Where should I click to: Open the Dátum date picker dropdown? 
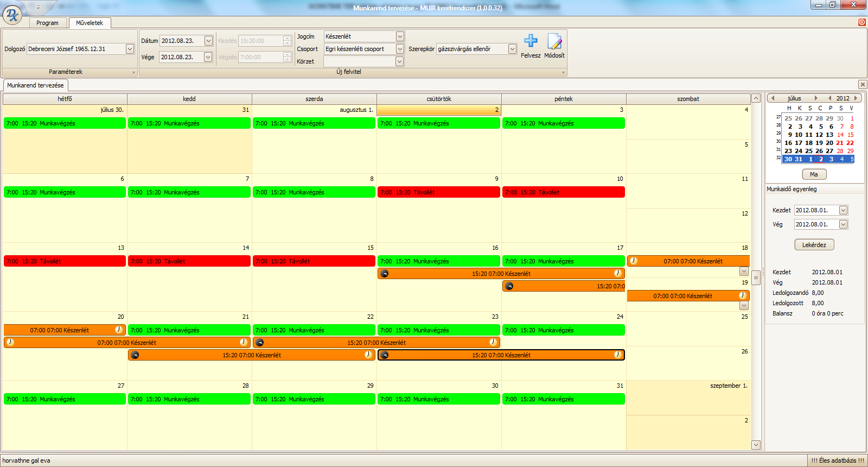pyautogui.click(x=208, y=41)
